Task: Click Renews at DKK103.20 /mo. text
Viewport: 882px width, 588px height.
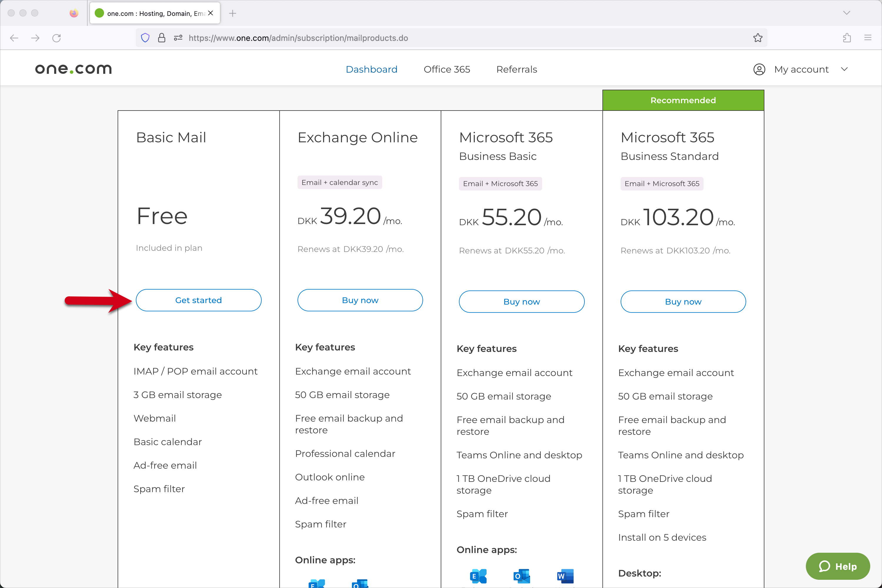Action: [x=675, y=250]
